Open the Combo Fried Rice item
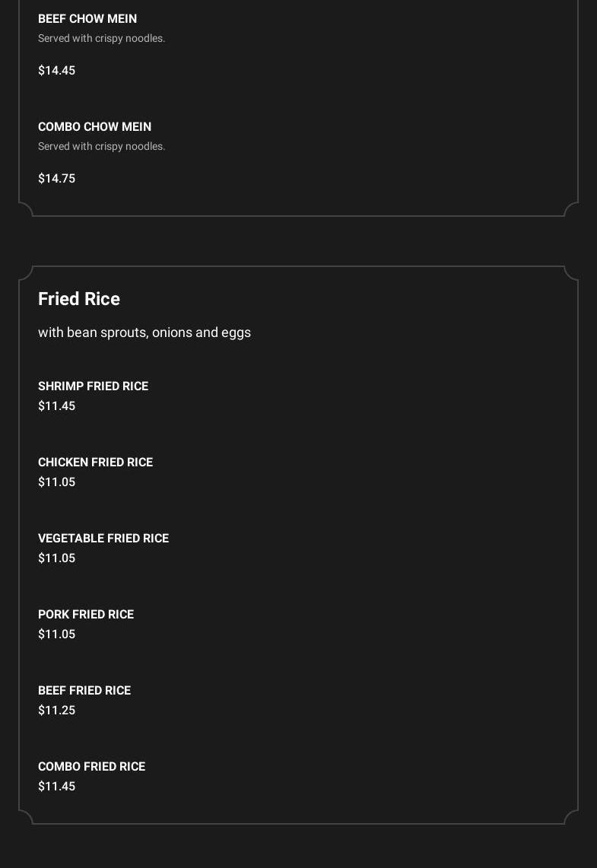The image size is (597, 868). (x=91, y=766)
